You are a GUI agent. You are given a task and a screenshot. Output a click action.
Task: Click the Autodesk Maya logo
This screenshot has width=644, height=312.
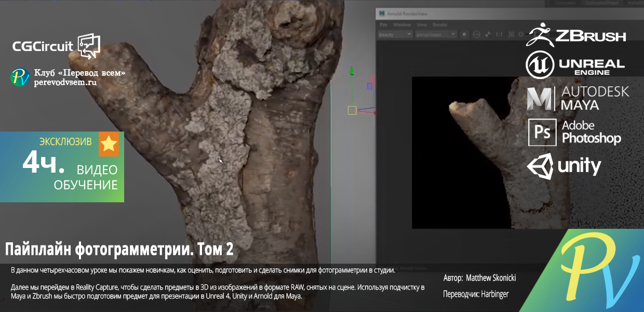pyautogui.click(x=578, y=99)
